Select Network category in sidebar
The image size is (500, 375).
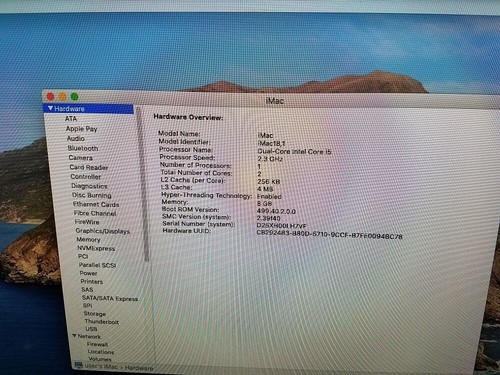[x=89, y=336]
